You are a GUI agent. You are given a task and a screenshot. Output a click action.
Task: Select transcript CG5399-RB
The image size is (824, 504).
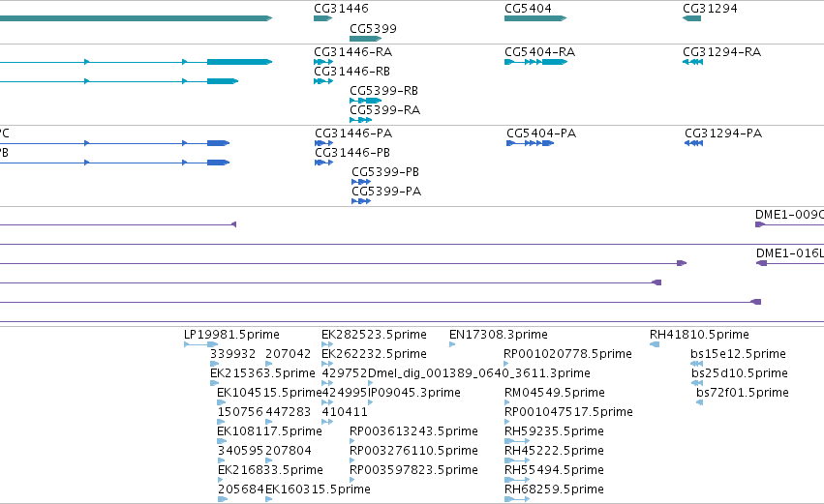(384, 91)
